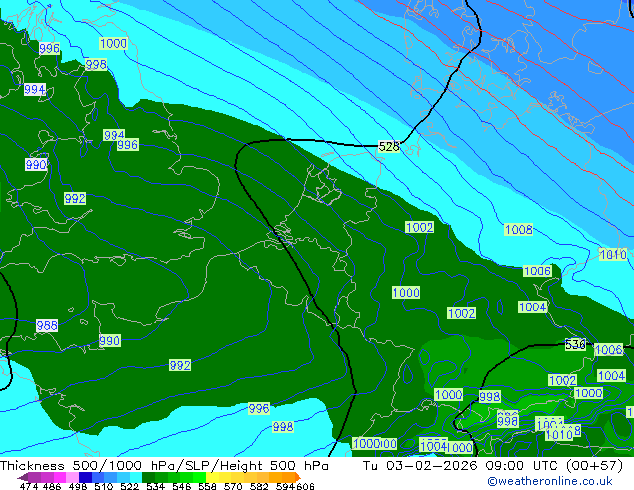The image size is (634, 490).
Task: Pick the darkest green swatch in the legend
Action: tap(148, 477)
